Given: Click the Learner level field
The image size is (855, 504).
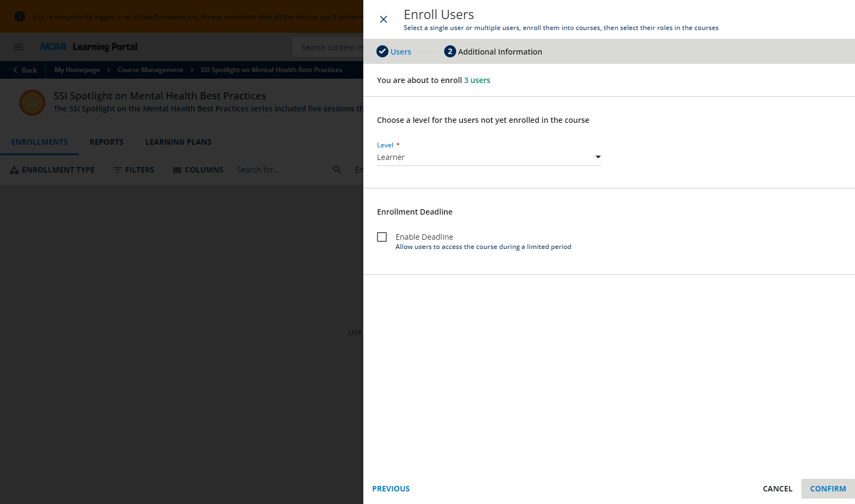Looking at the screenshot, I should tap(488, 157).
